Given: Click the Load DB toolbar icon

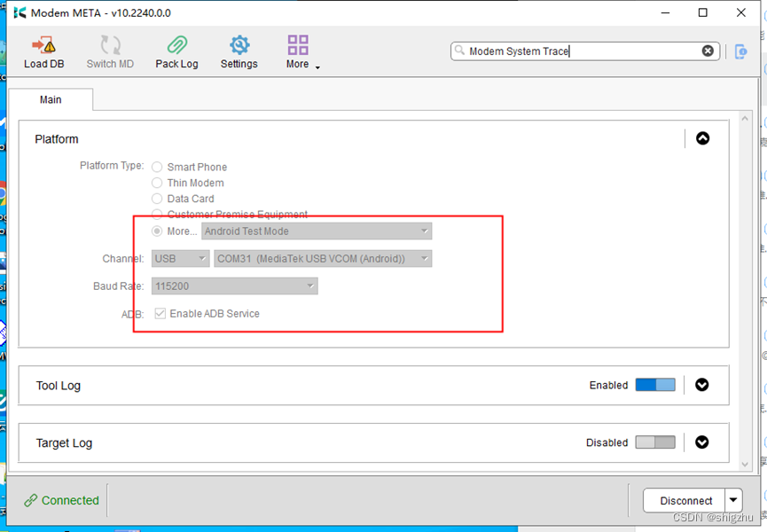Looking at the screenshot, I should pos(43,51).
